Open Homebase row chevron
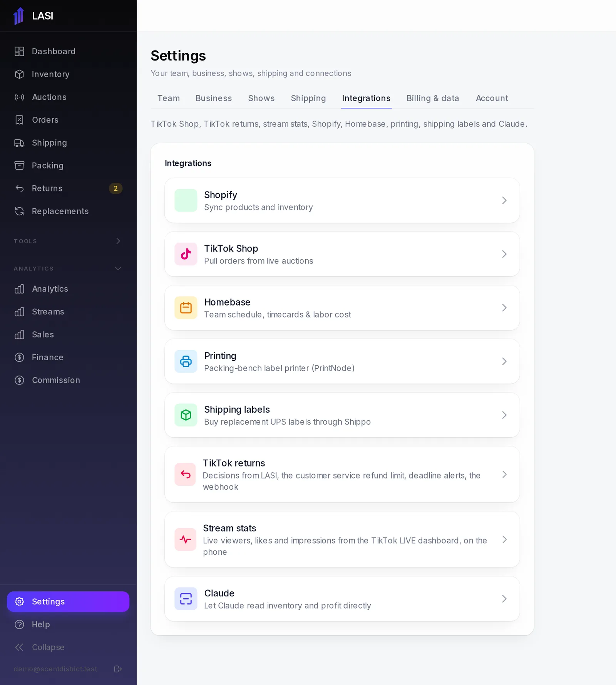 pos(504,307)
